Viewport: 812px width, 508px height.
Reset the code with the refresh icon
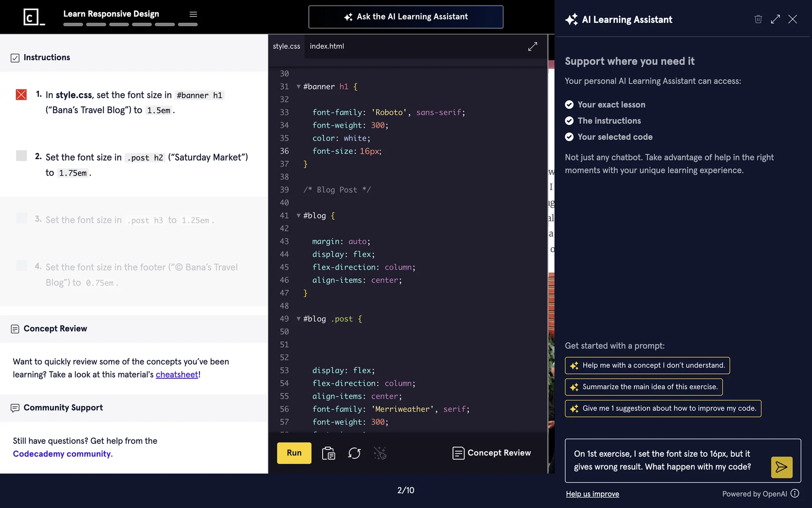354,453
